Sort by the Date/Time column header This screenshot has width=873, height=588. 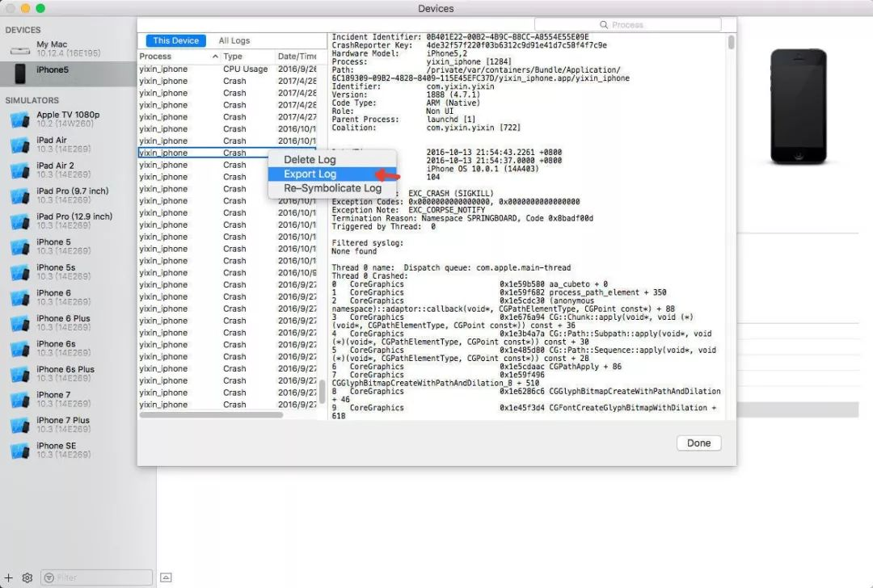296,57
